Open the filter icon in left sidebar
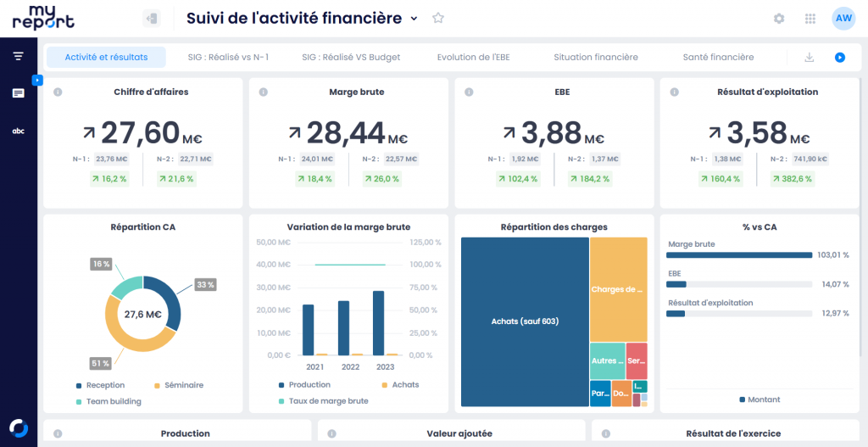 tap(18, 56)
